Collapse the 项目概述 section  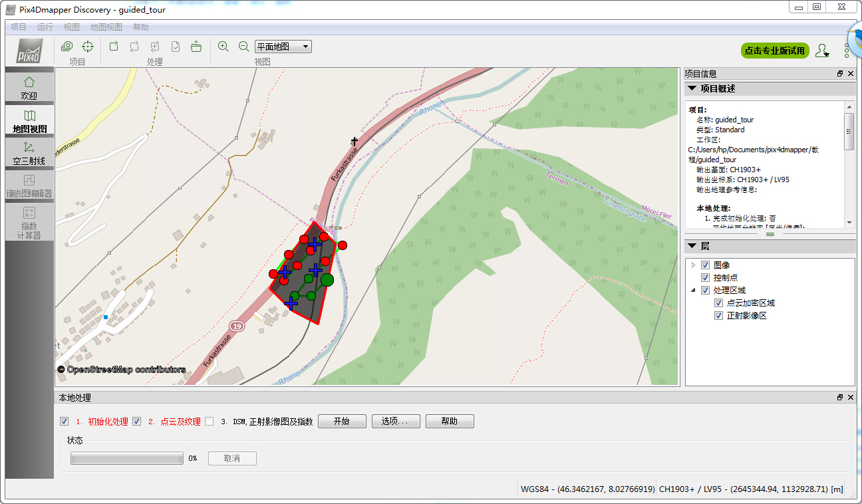tap(692, 88)
